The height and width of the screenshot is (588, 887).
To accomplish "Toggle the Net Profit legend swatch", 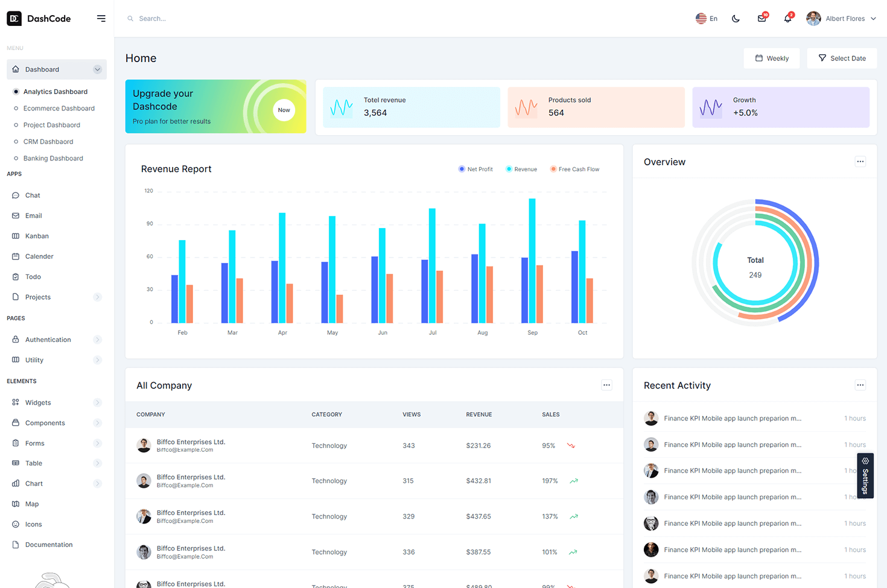I will 462,169.
